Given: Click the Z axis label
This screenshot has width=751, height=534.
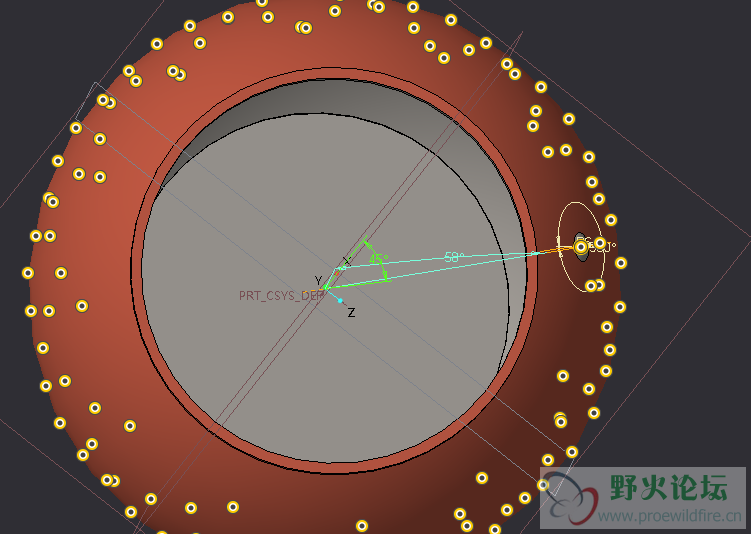Looking at the screenshot, I should click(x=352, y=313).
